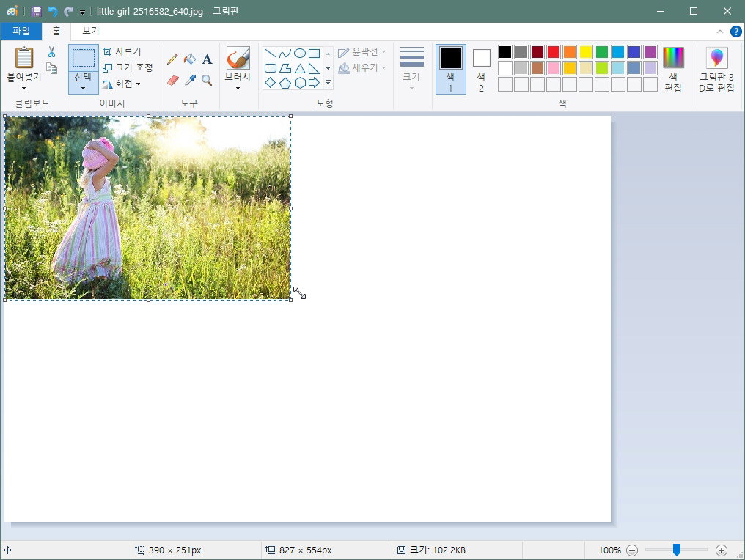Activate Color 1 (색 1) selector
This screenshot has height=560, width=745.
click(450, 70)
